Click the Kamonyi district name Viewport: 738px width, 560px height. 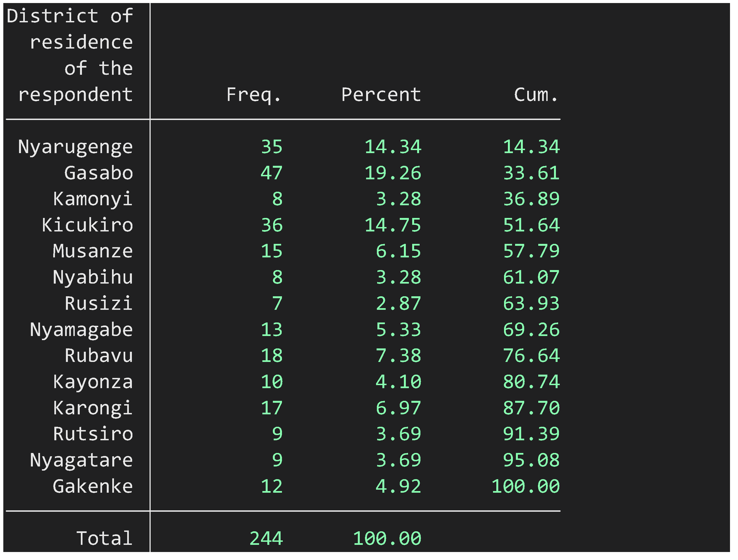[93, 199]
